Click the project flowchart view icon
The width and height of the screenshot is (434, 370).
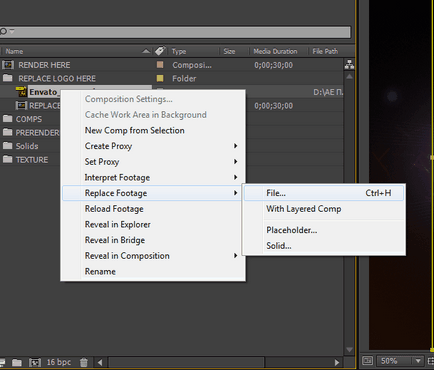point(349,64)
